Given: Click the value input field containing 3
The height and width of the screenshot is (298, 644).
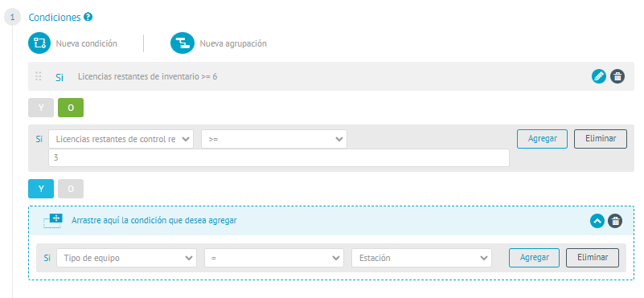Looking at the screenshot, I should tap(279, 157).
